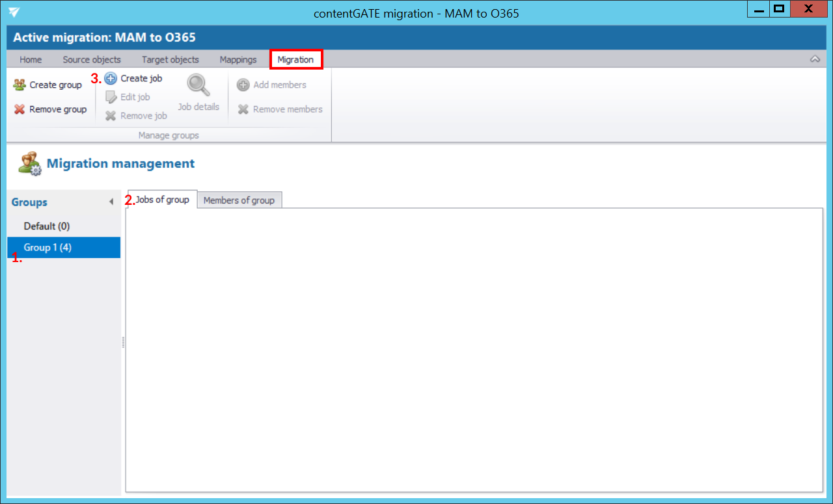Click the Edit job icon
Screen dimensions: 833x504
(x=111, y=97)
